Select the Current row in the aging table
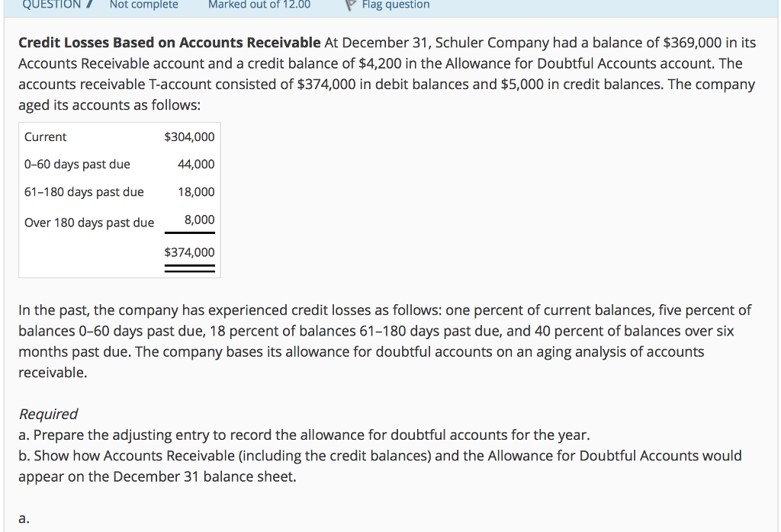The width and height of the screenshot is (781, 532). [46, 137]
